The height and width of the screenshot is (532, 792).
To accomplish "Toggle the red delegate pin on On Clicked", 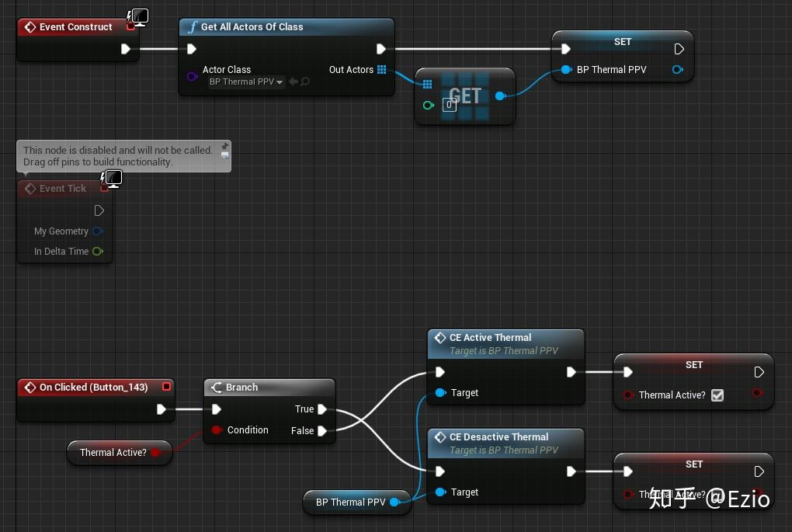I will (166, 387).
